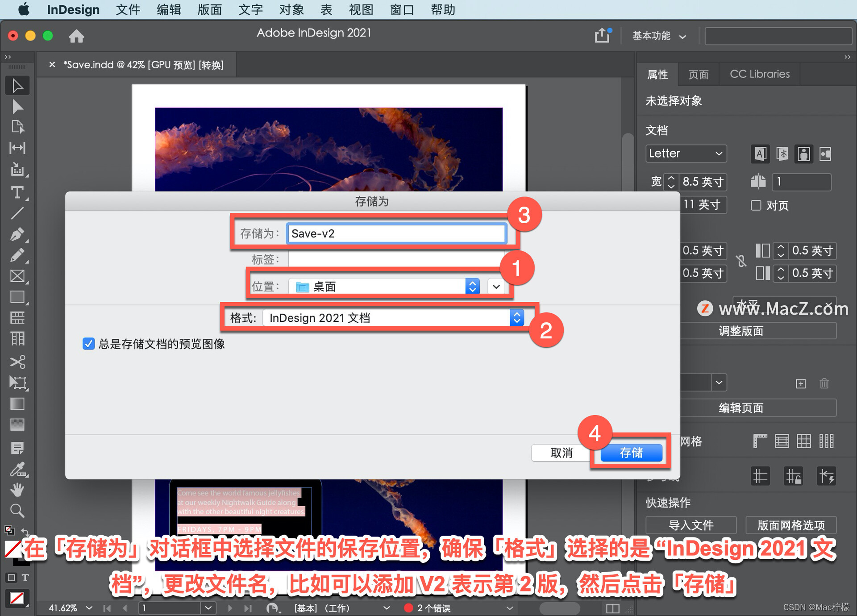The width and height of the screenshot is (857, 616).
Task: Select the Eyedropper tool
Action: point(17,469)
